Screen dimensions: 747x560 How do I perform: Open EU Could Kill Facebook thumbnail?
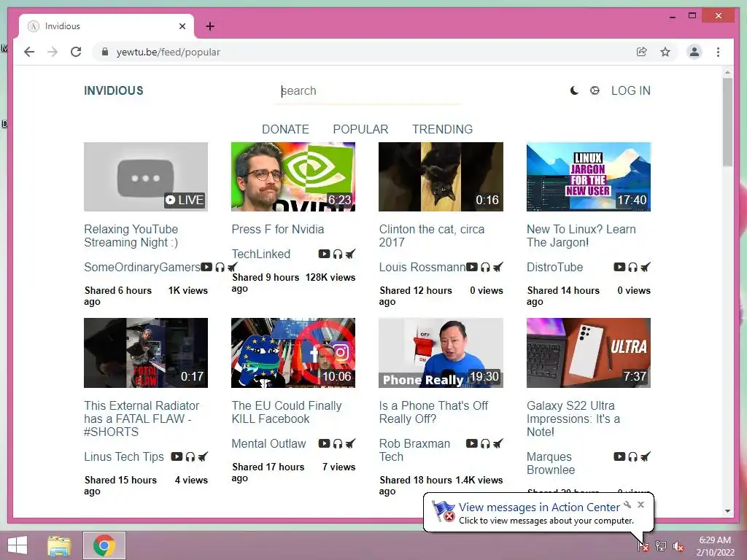[293, 353]
